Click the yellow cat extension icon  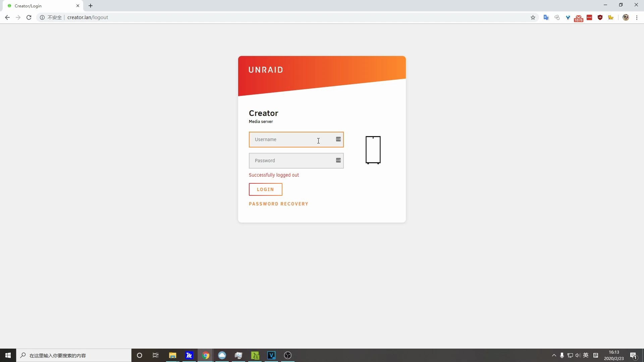coord(611,17)
